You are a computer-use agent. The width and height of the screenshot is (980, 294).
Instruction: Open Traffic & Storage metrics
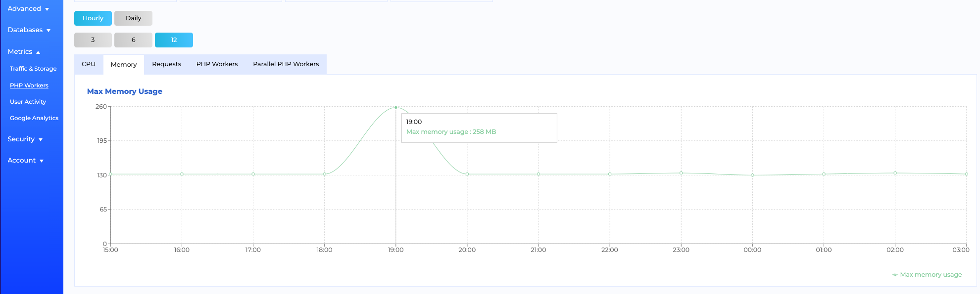[x=33, y=68]
